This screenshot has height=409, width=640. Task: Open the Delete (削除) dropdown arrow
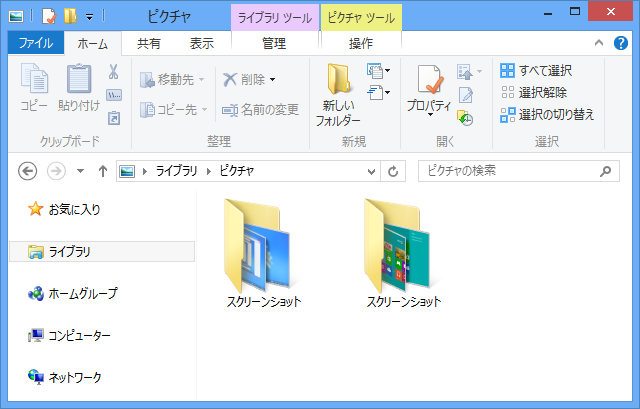coord(272,80)
